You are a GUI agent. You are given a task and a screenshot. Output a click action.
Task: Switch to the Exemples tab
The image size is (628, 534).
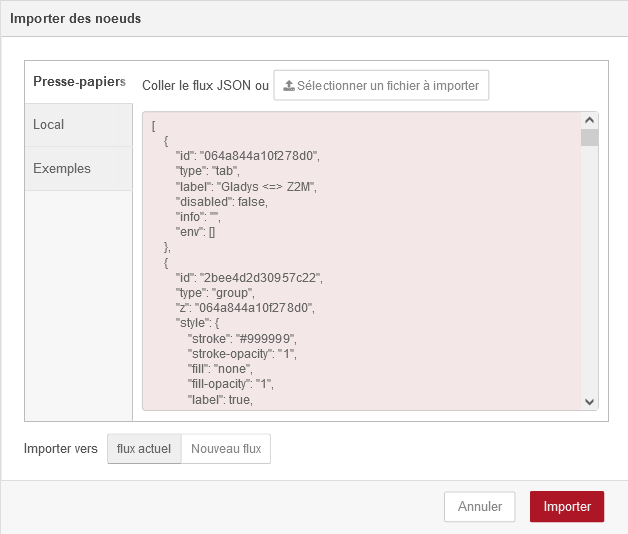coord(79,168)
